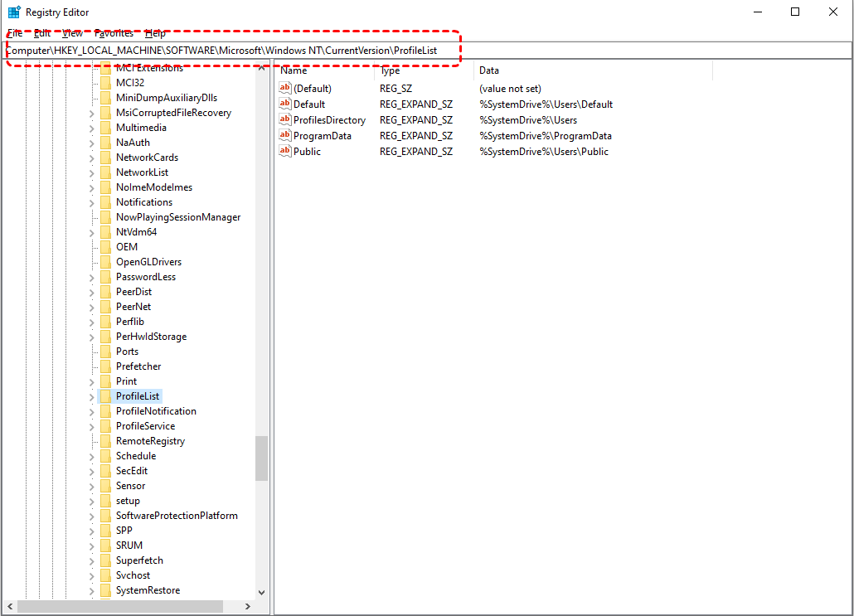
Task: Click the tree scroll down arrow
Action: pos(261,592)
